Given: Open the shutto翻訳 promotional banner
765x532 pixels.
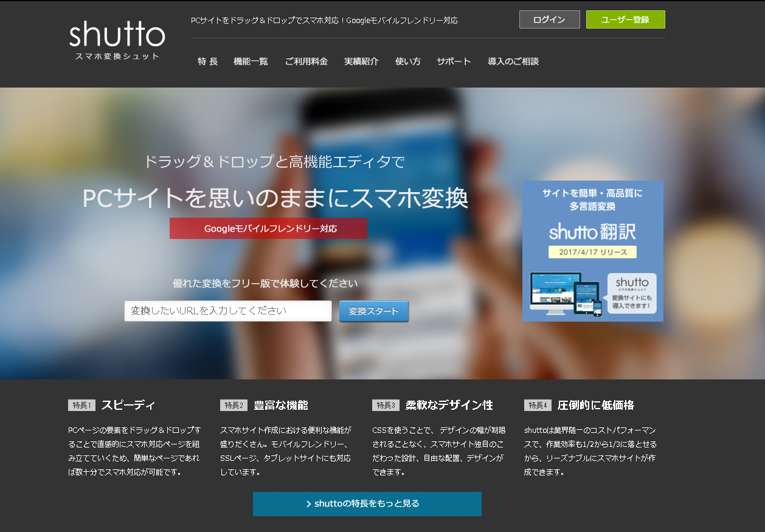Looking at the screenshot, I should pyautogui.click(x=592, y=251).
